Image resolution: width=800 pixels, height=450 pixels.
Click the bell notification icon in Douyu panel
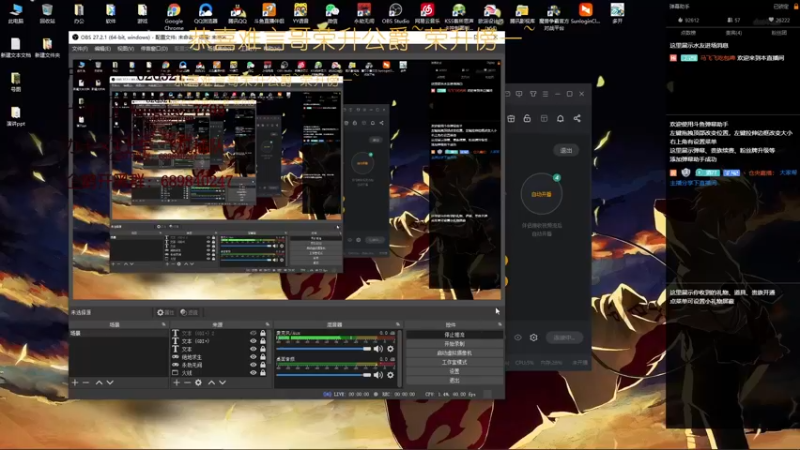coord(560,118)
